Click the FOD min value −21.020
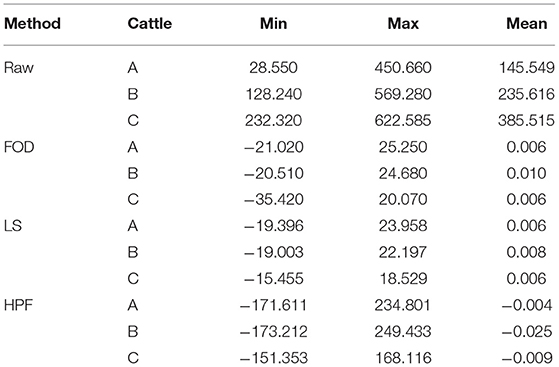Viewport: 559px width, 367px height. 274,147
